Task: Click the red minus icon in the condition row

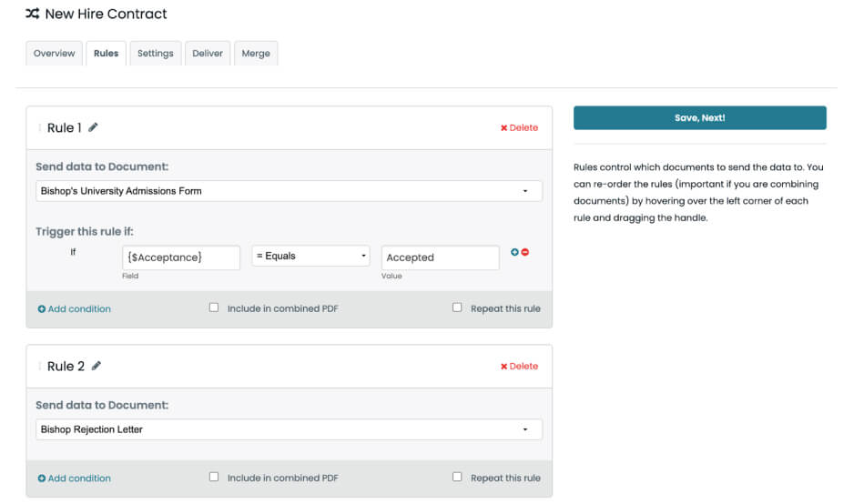Action: 525,252
